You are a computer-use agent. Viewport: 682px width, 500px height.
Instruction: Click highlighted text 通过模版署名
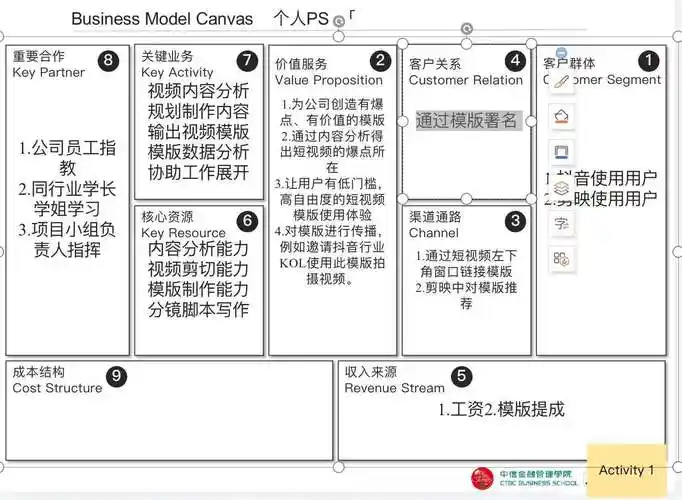point(466,120)
